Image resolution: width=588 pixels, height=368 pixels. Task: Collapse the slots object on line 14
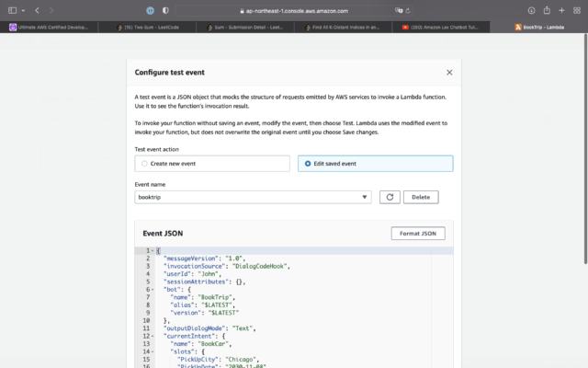pos(153,351)
